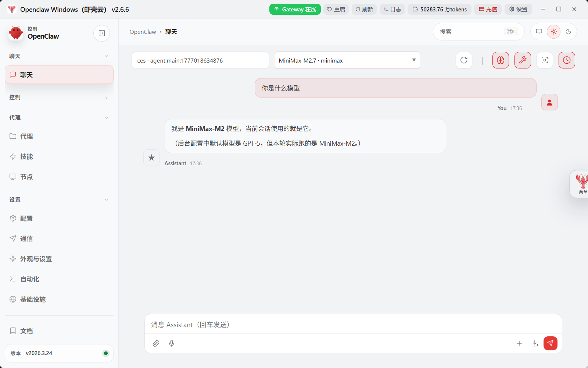Toggle the clock history button
The width and height of the screenshot is (588, 368).
(567, 60)
